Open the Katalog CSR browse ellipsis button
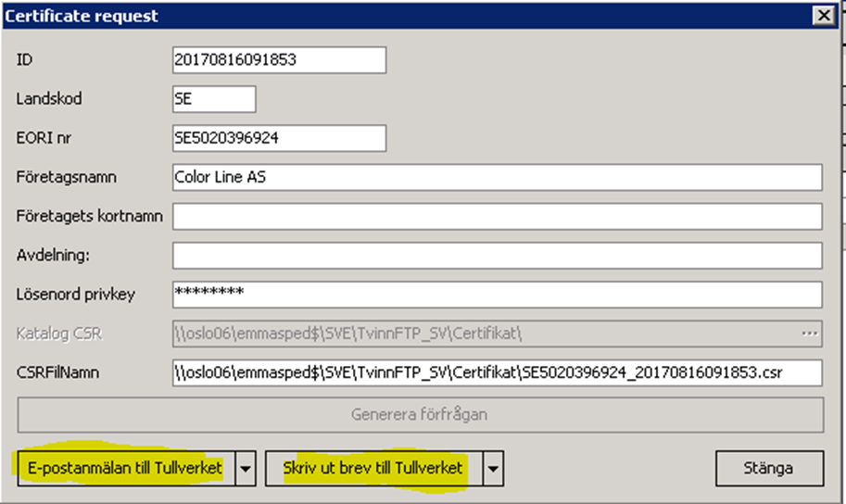846x504 pixels. point(810,334)
